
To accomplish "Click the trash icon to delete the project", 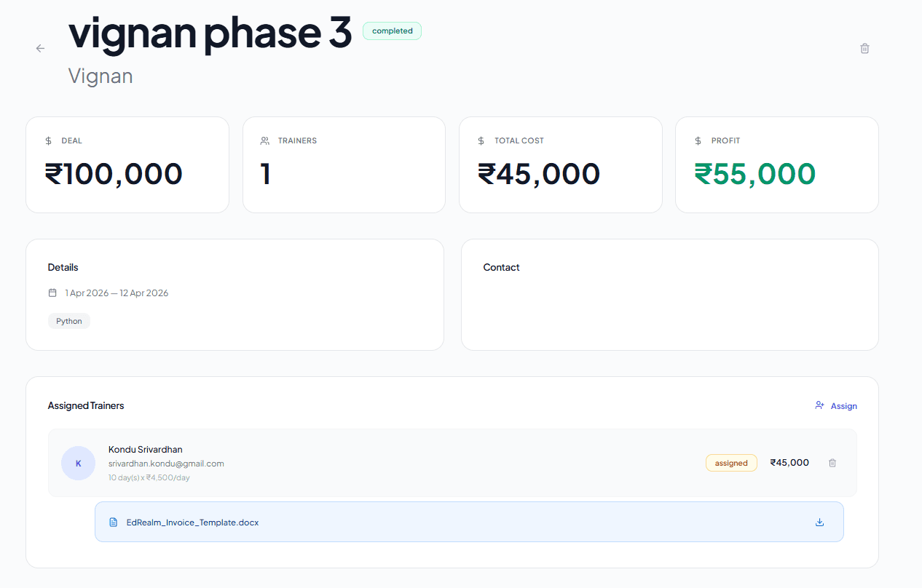I will point(864,48).
